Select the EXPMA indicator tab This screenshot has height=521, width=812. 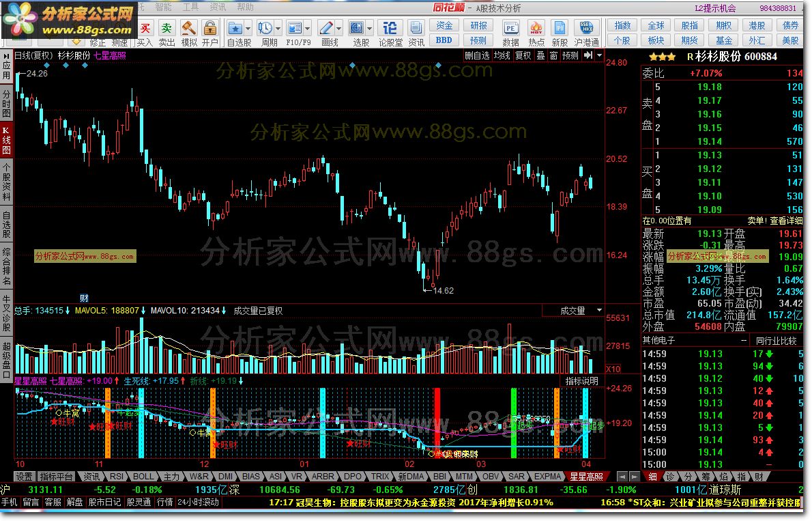pyautogui.click(x=547, y=477)
